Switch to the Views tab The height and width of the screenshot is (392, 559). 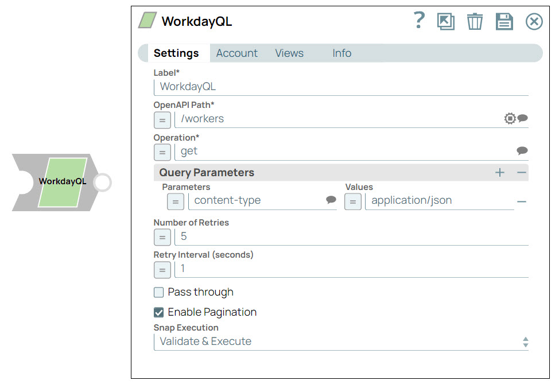pos(289,53)
